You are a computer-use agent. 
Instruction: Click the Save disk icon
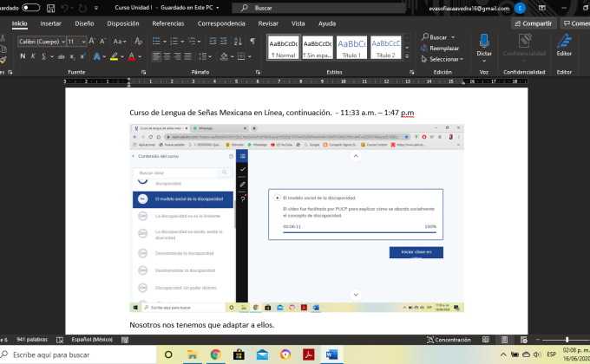tap(51, 8)
